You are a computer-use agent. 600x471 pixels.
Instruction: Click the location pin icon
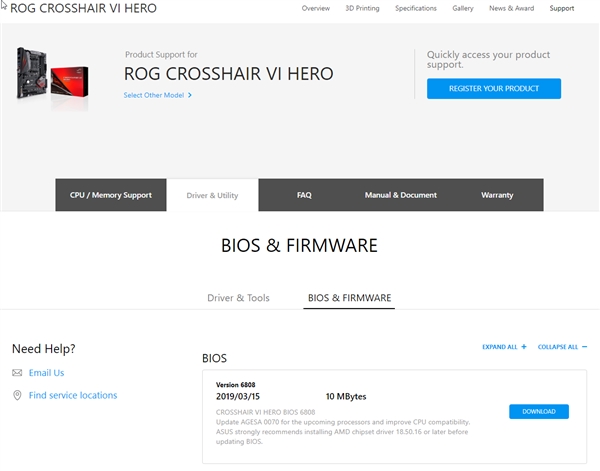click(17, 396)
